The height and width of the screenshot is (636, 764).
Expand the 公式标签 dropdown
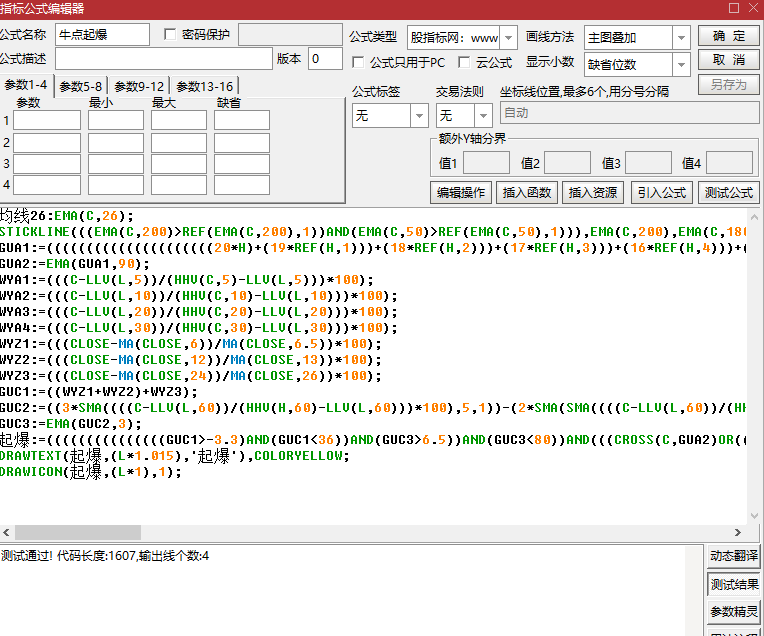[x=419, y=116]
